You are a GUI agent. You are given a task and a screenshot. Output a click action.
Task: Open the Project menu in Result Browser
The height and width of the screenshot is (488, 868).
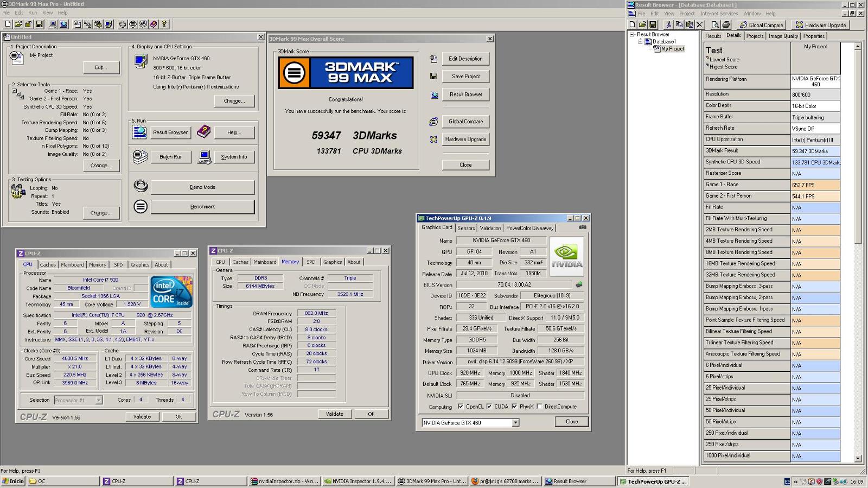(x=687, y=14)
